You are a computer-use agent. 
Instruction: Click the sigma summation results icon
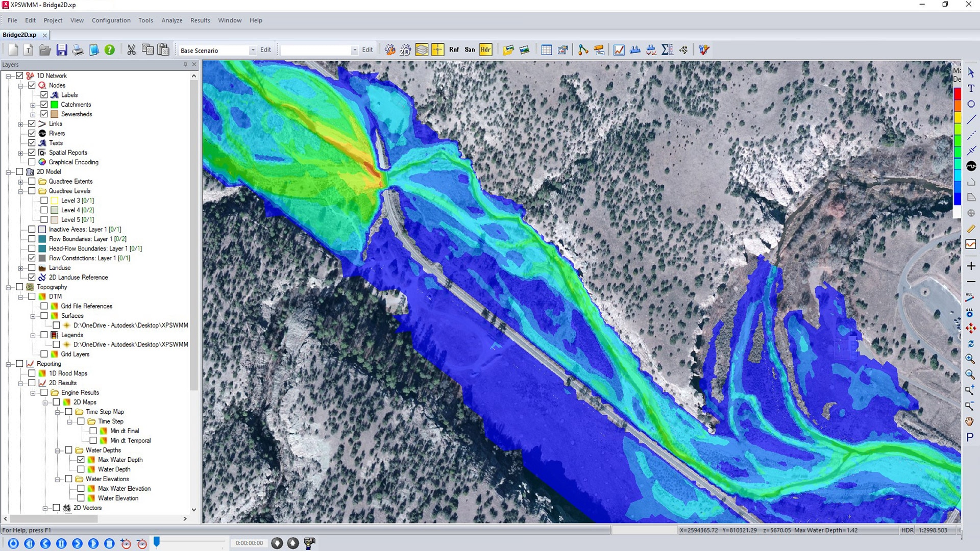[667, 50]
